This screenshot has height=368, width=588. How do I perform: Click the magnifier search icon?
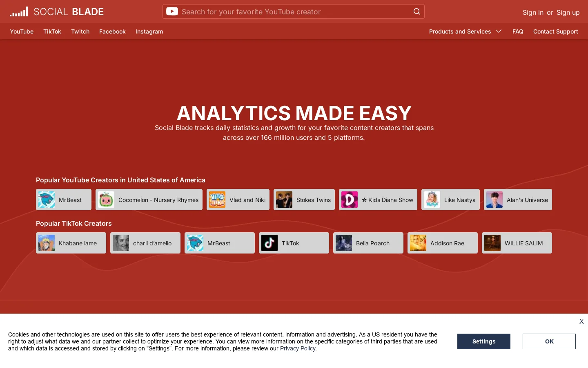pyautogui.click(x=416, y=11)
